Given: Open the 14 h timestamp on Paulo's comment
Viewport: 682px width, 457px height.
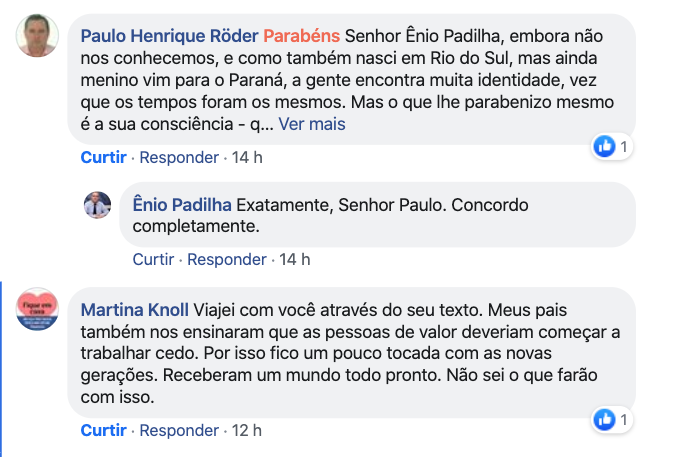Looking at the screenshot, I should point(246,157).
